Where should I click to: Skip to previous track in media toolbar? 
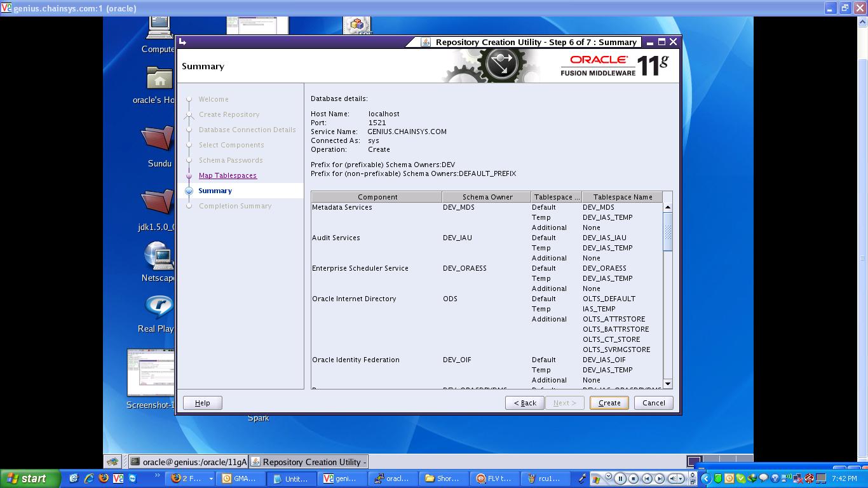tap(647, 478)
